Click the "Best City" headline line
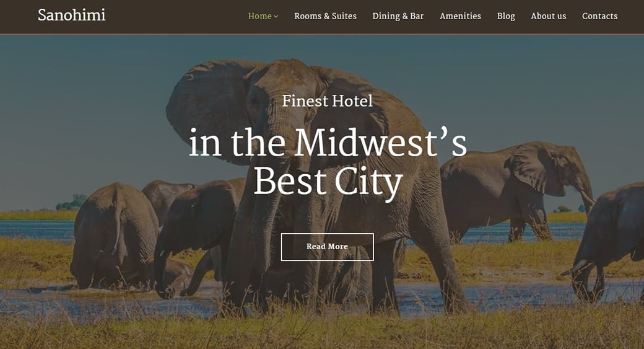 328,181
